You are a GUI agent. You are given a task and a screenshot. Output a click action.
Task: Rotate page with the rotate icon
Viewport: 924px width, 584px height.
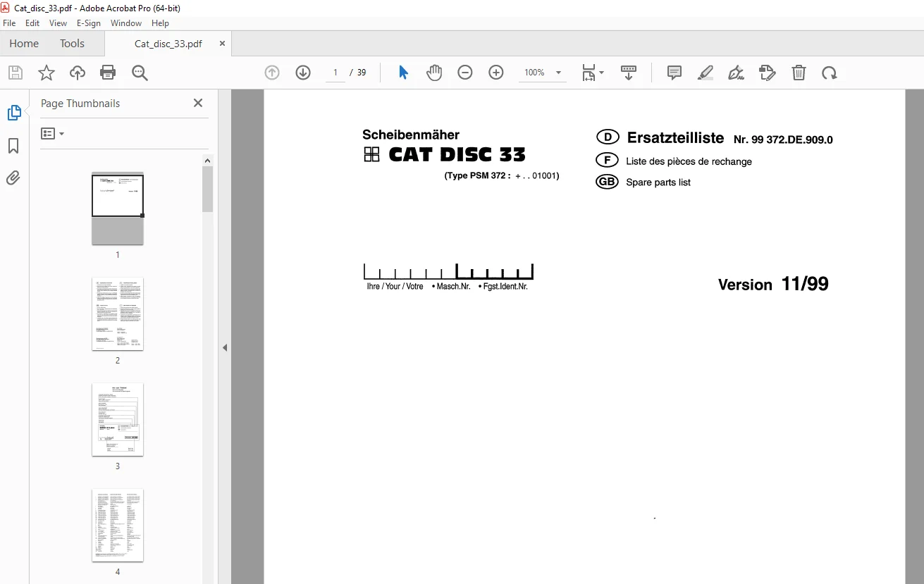(830, 73)
